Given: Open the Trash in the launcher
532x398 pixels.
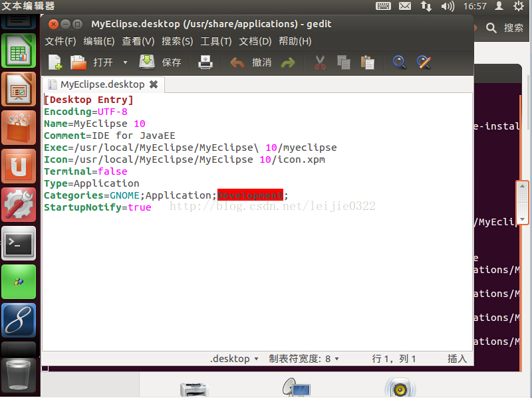Looking at the screenshot, I should tap(19, 375).
